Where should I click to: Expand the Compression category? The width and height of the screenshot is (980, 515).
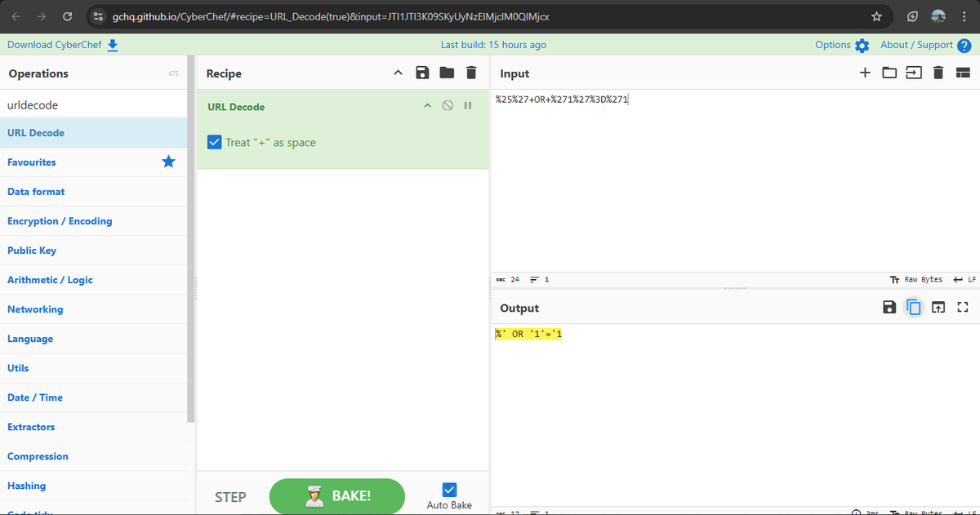(x=94, y=456)
